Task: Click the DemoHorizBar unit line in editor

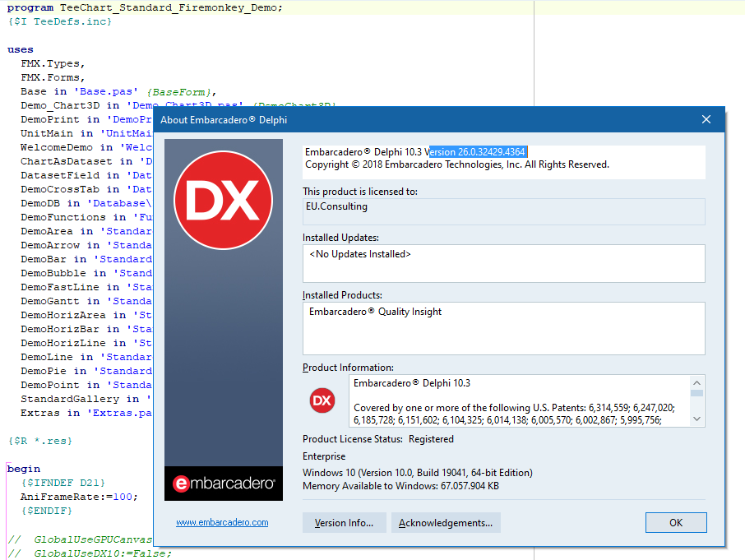Action: click(86, 329)
